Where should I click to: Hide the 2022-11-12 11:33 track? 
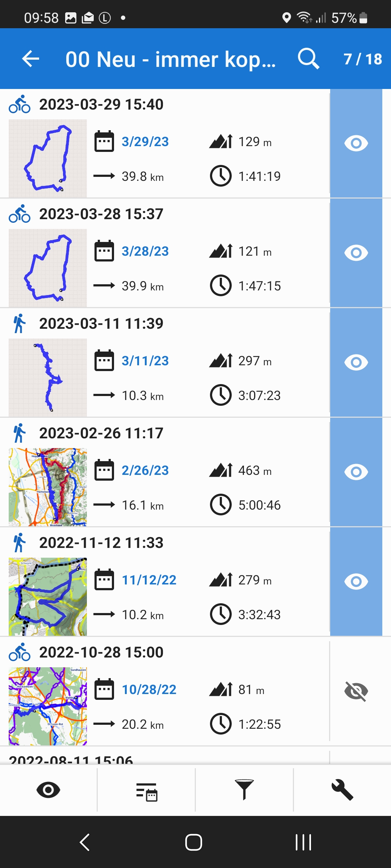pos(356,582)
